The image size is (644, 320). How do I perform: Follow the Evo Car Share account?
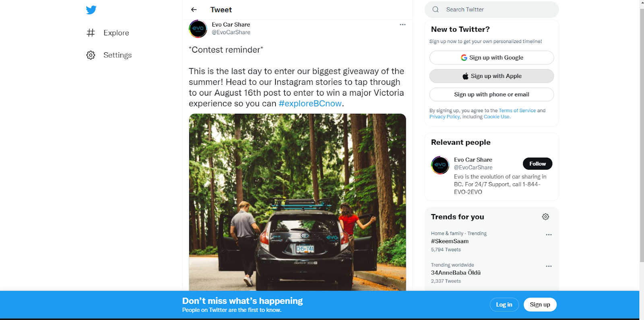click(x=537, y=164)
